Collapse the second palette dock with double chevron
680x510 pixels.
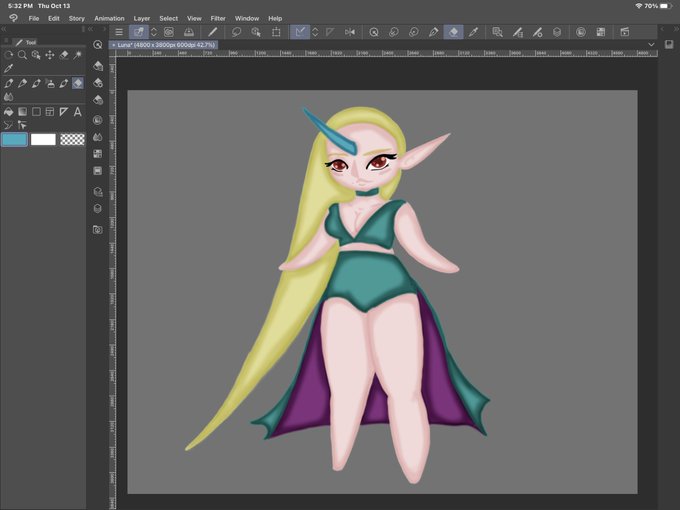pos(91,29)
